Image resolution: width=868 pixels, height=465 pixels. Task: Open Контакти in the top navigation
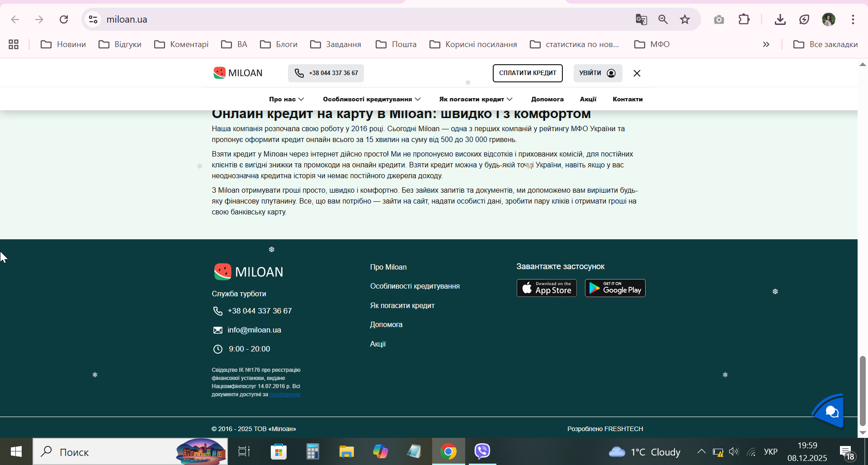tap(627, 99)
